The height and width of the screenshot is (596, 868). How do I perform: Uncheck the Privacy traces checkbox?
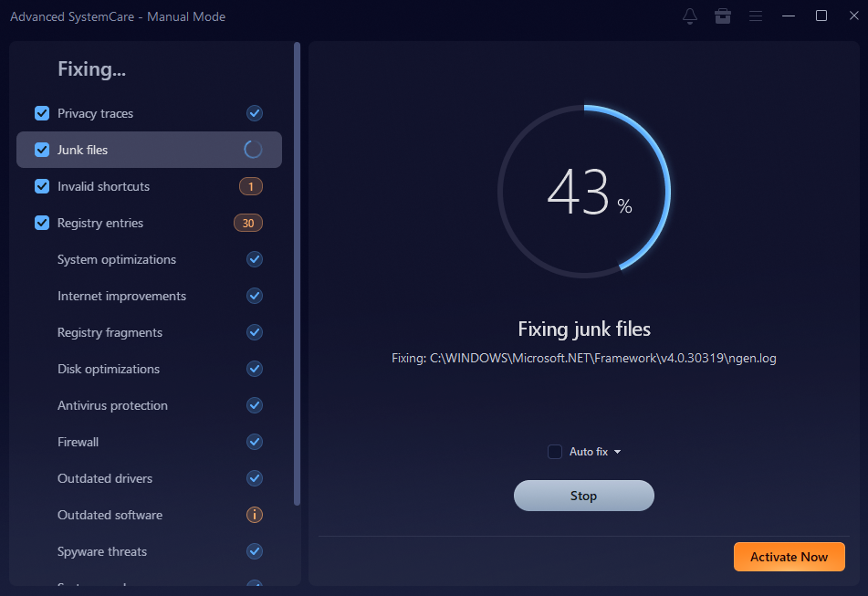[x=40, y=113]
